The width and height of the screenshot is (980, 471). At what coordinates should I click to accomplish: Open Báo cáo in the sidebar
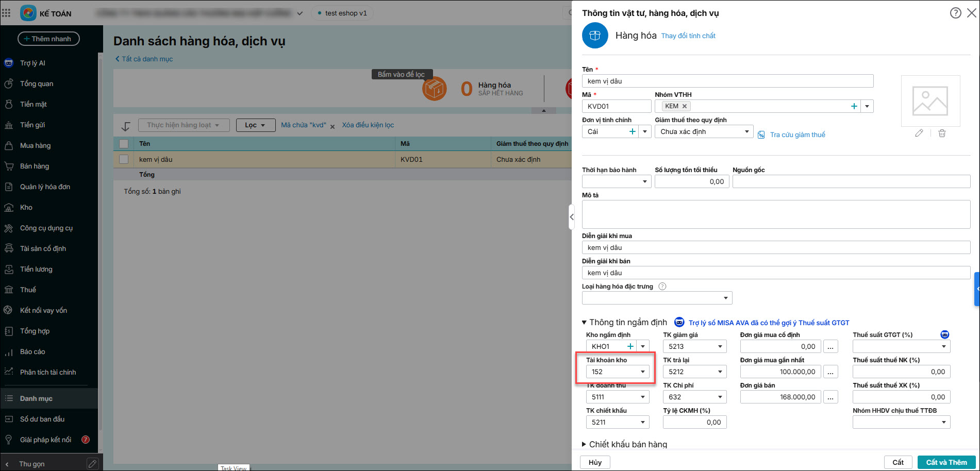pos(32,351)
